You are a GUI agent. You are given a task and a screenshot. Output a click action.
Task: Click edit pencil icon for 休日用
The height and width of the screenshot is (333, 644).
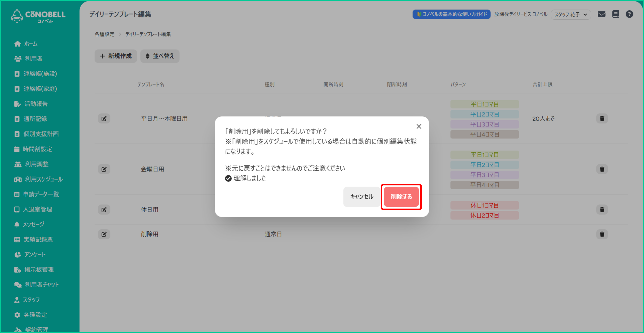[x=104, y=210]
